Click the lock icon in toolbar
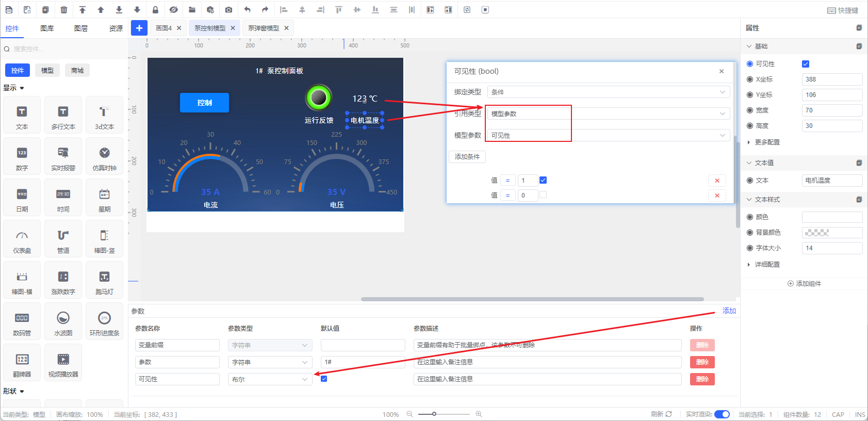This screenshot has width=868, height=421. (155, 10)
